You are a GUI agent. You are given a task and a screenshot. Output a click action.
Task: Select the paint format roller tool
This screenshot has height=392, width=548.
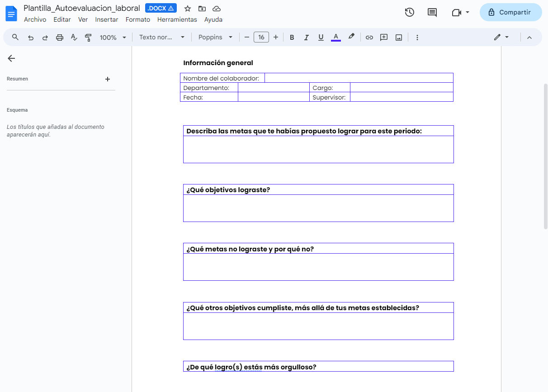[88, 38]
